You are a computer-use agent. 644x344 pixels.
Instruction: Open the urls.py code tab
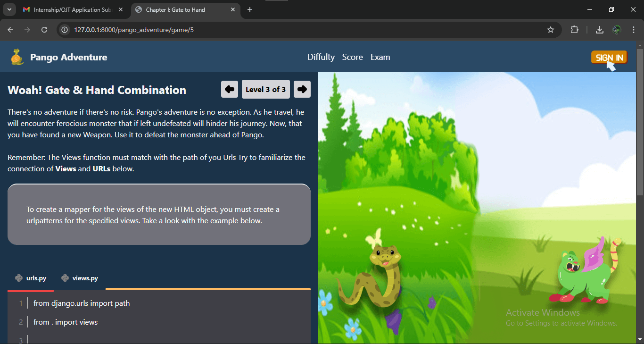(31, 278)
